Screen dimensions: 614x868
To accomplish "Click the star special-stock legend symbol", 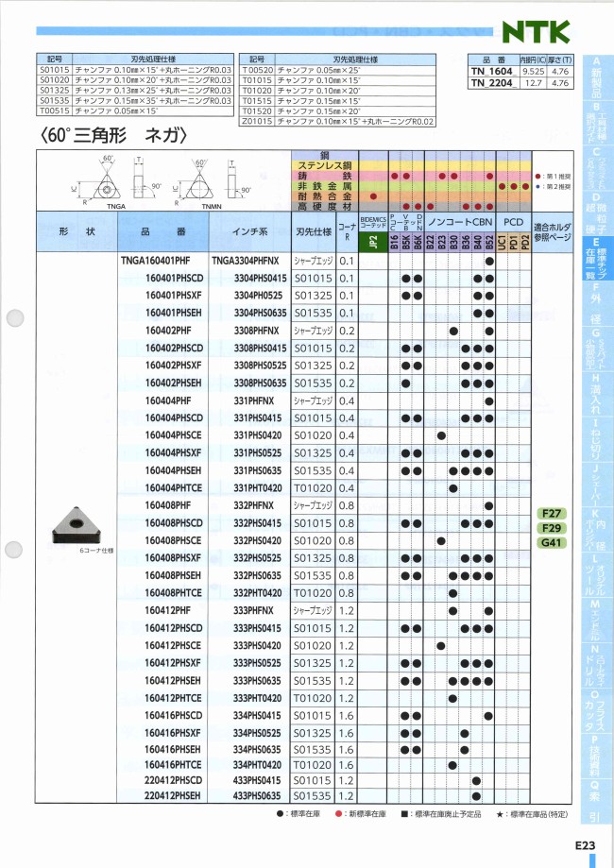I will tap(498, 813).
